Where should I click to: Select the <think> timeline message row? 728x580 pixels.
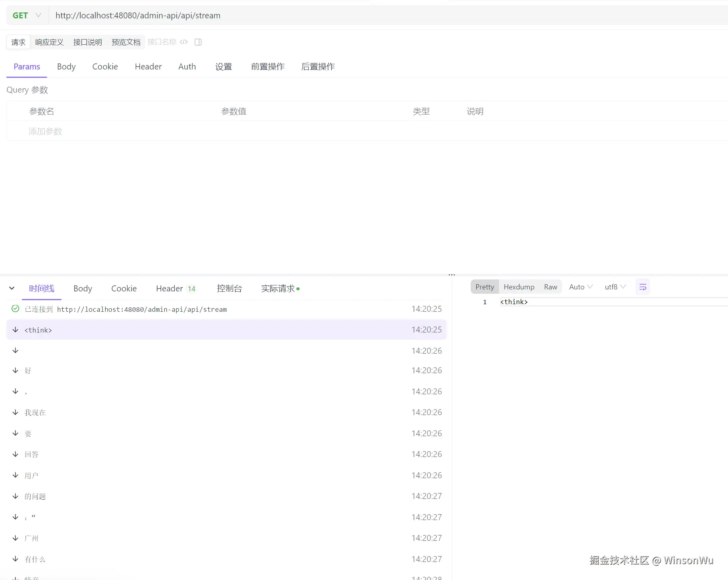[x=226, y=330]
